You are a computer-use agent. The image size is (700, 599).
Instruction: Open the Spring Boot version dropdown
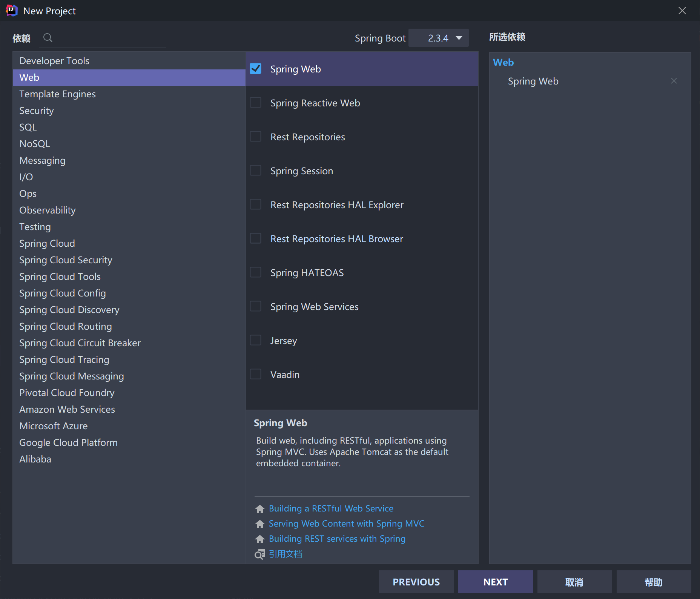click(438, 38)
